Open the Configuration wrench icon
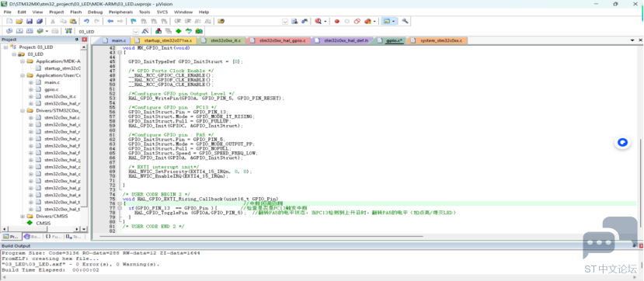The width and height of the screenshot is (644, 281). tap(405, 21)
